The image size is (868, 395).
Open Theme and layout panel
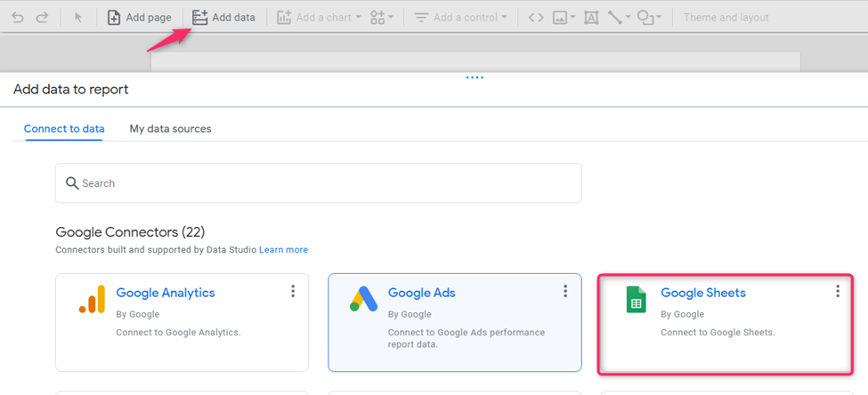[726, 17]
